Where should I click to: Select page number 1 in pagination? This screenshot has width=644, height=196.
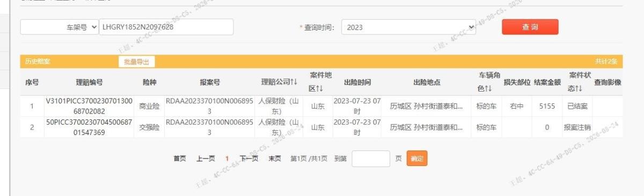227,159
